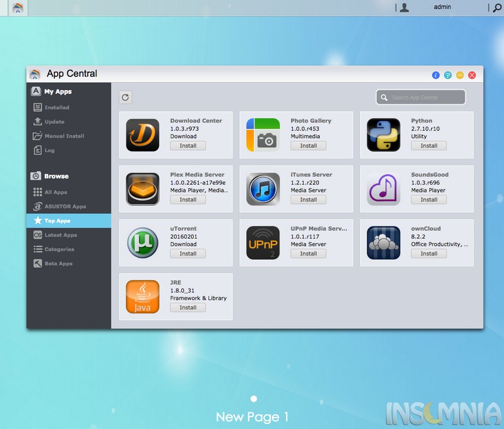Click the Search App Central field
The height and width of the screenshot is (429, 504).
420,97
